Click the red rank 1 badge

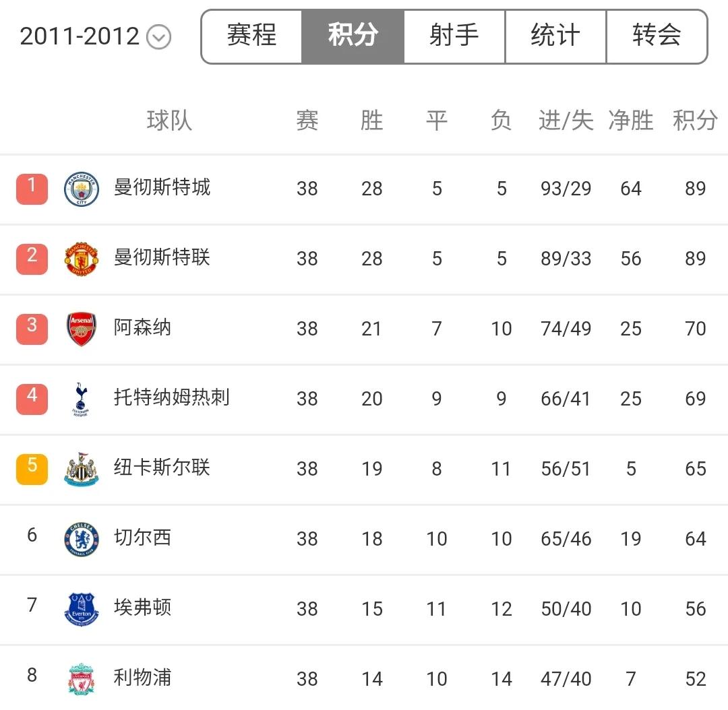tap(32, 189)
